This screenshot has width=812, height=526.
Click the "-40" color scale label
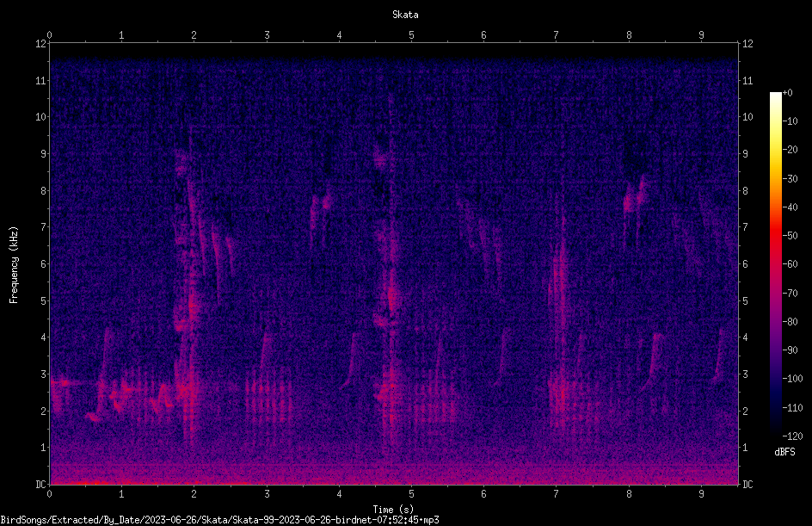point(790,207)
